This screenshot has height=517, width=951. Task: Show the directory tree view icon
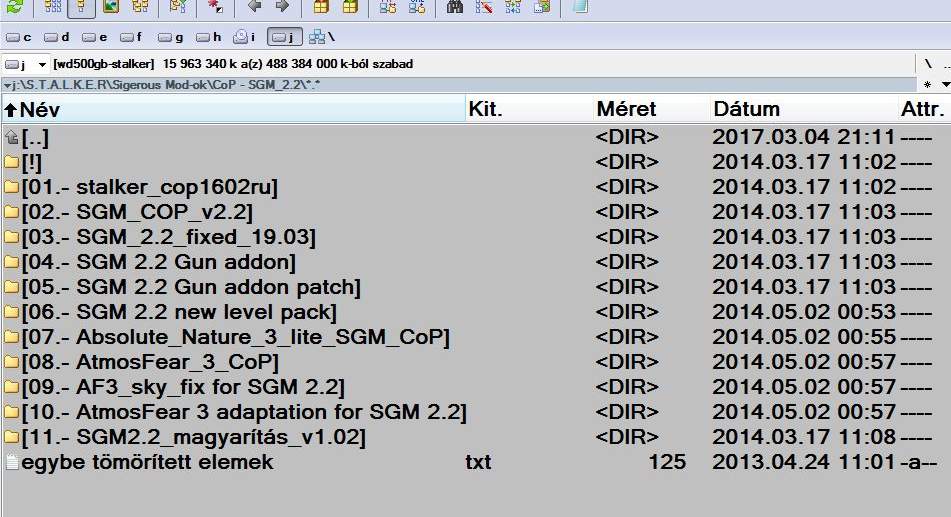tap(140, 6)
